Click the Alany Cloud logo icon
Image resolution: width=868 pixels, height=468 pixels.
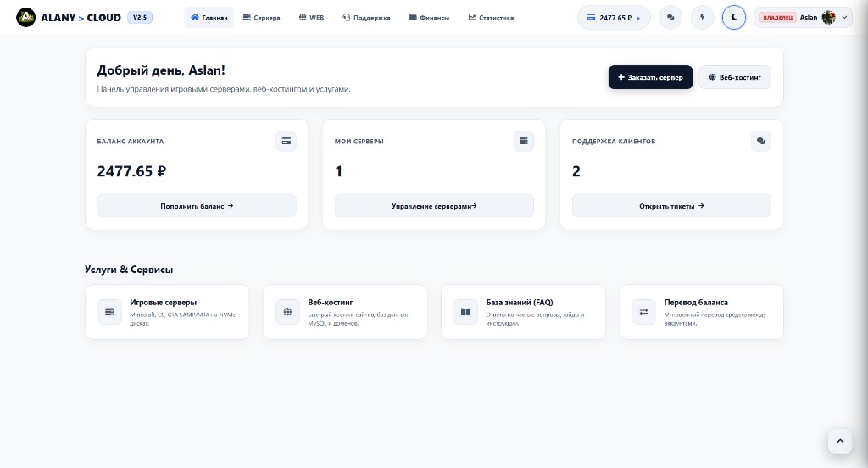click(x=25, y=18)
